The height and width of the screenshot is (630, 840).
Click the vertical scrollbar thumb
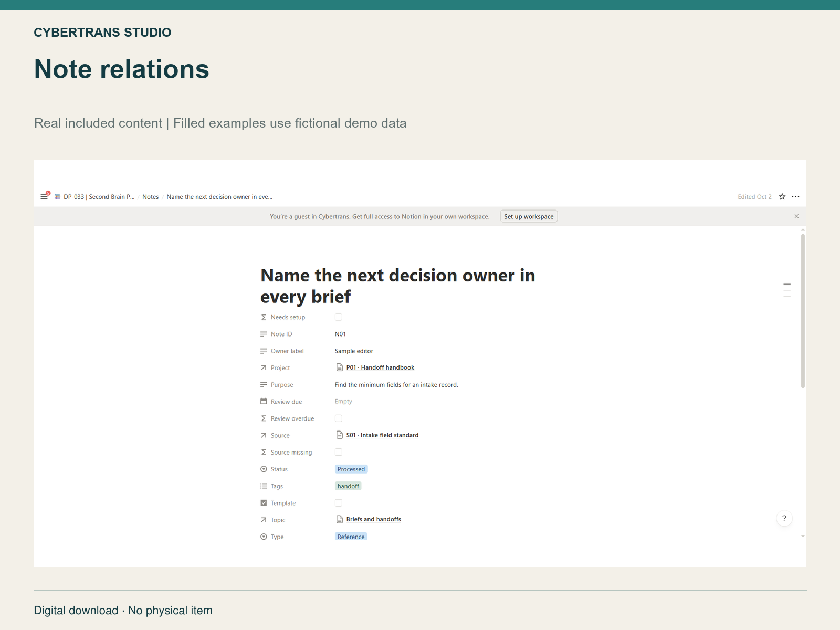point(803,311)
